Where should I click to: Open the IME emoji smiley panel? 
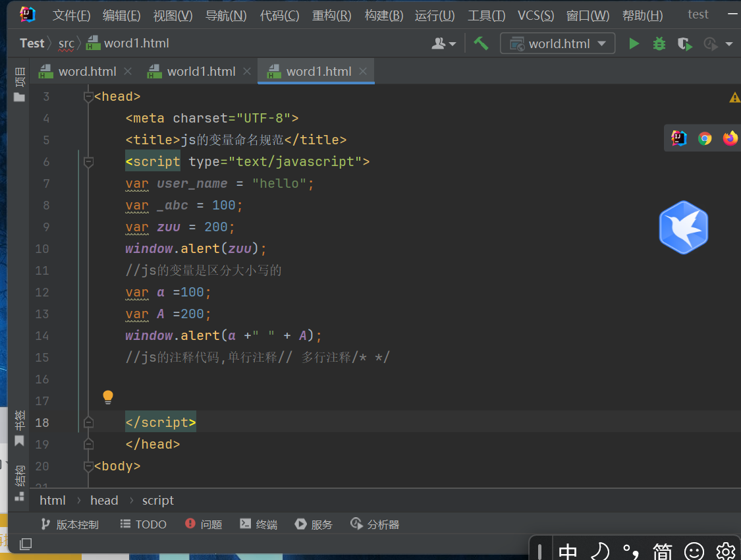pyautogui.click(x=694, y=551)
